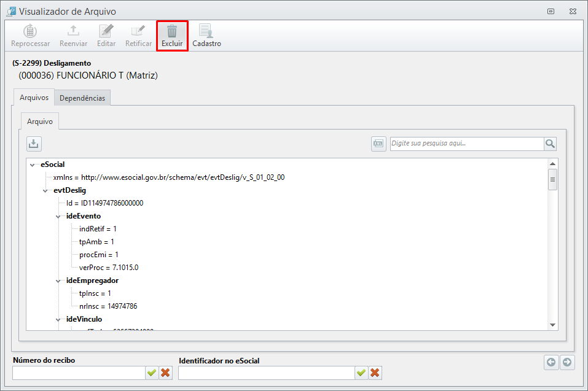Select the 'tpAmb = 1' row
The width and height of the screenshot is (588, 391).
coord(96,242)
